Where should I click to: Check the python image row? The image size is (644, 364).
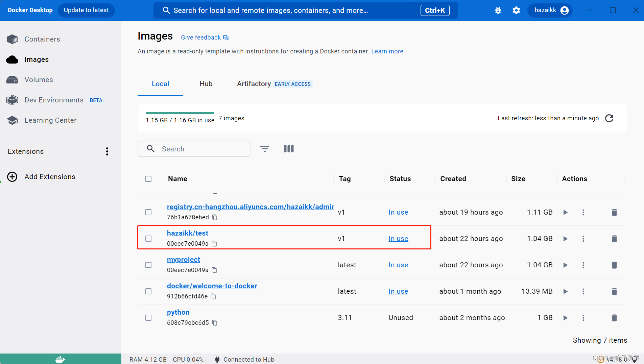click(x=148, y=318)
